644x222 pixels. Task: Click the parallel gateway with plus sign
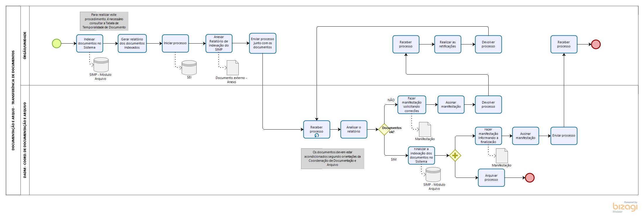[x=455, y=156]
